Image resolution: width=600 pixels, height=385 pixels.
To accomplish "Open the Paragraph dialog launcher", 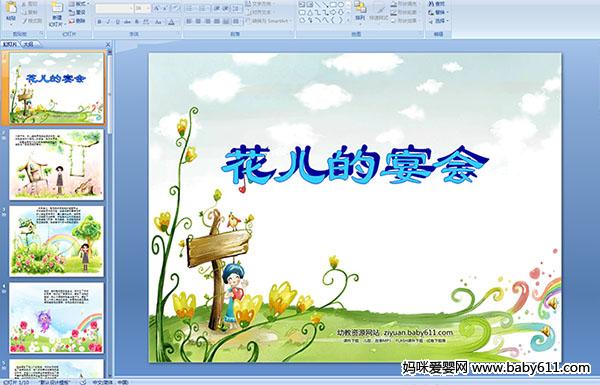I will click(x=291, y=33).
